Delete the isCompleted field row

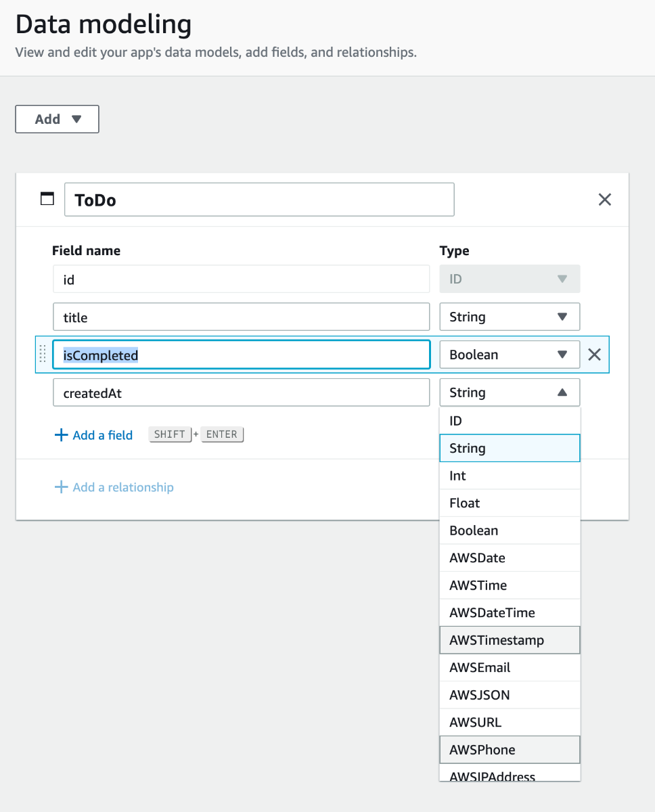pyautogui.click(x=594, y=355)
